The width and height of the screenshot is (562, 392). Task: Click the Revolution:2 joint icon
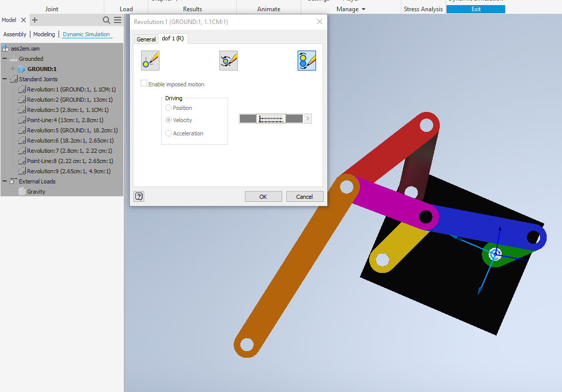click(x=22, y=100)
